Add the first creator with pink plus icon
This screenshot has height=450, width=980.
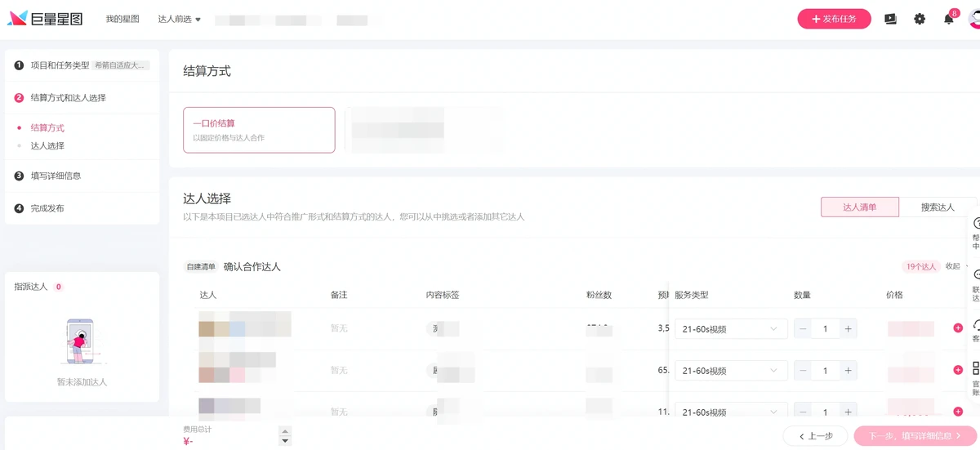tap(958, 328)
